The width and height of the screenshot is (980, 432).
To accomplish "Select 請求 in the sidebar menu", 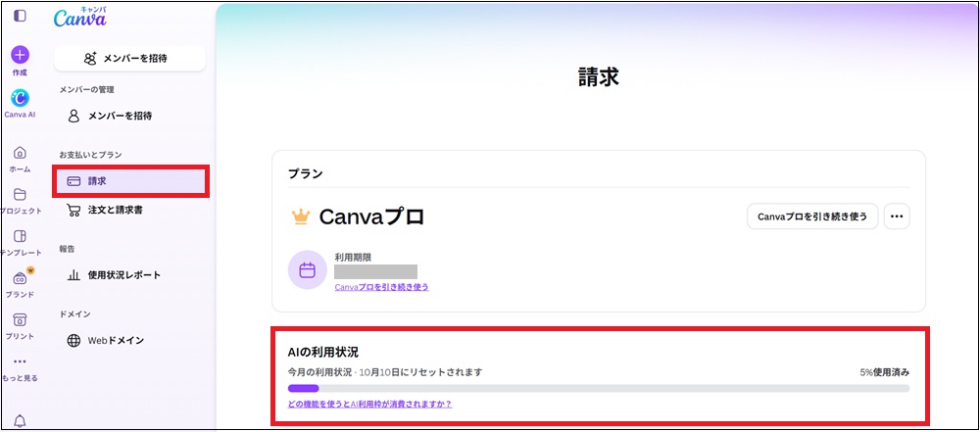I will click(129, 180).
